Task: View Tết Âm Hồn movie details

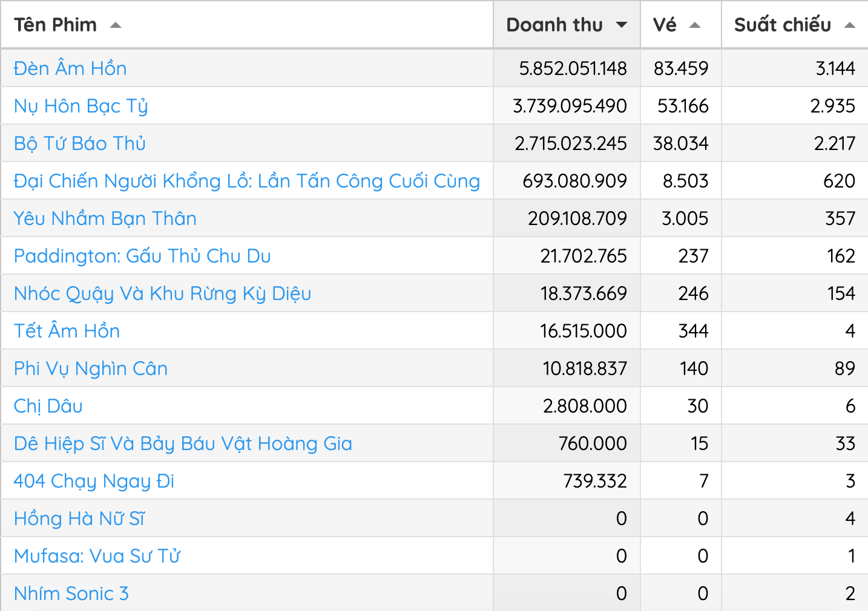Action: pos(67,331)
